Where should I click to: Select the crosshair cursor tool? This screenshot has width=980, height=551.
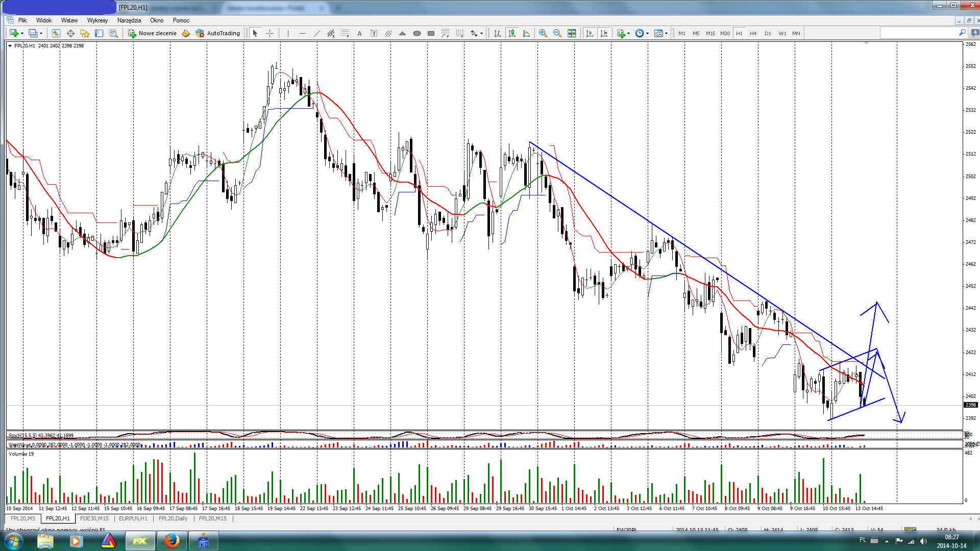click(269, 34)
